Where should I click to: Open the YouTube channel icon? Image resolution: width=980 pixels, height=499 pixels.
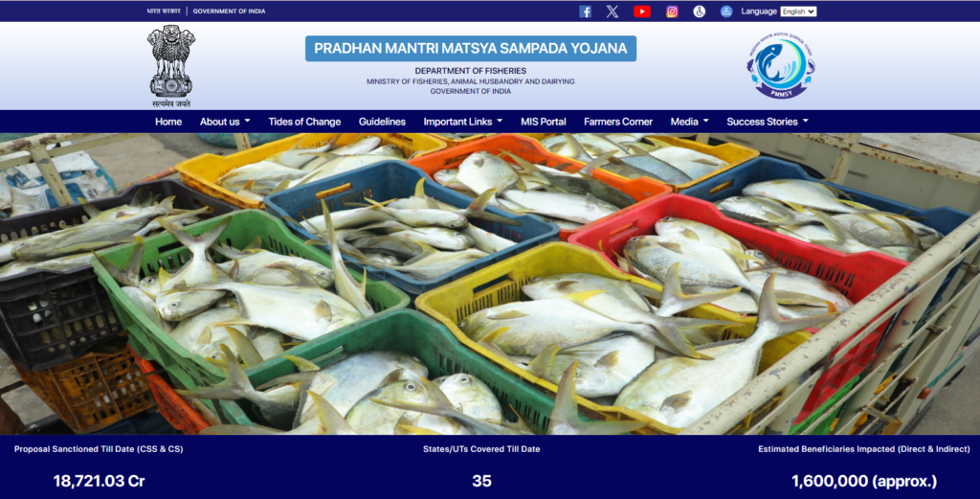click(642, 11)
